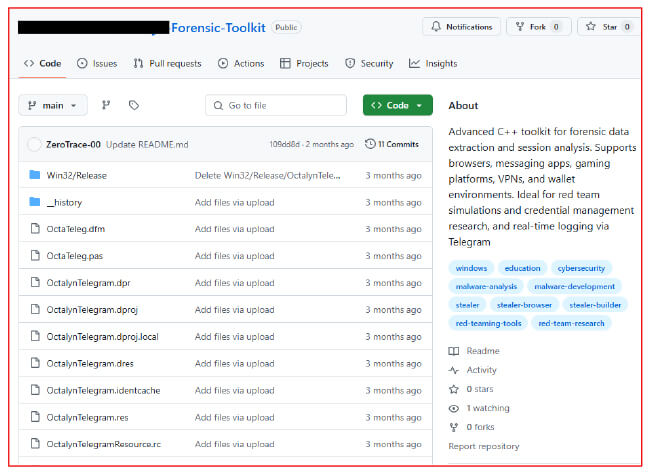Open OctalynTelegram.dres file

click(90, 364)
